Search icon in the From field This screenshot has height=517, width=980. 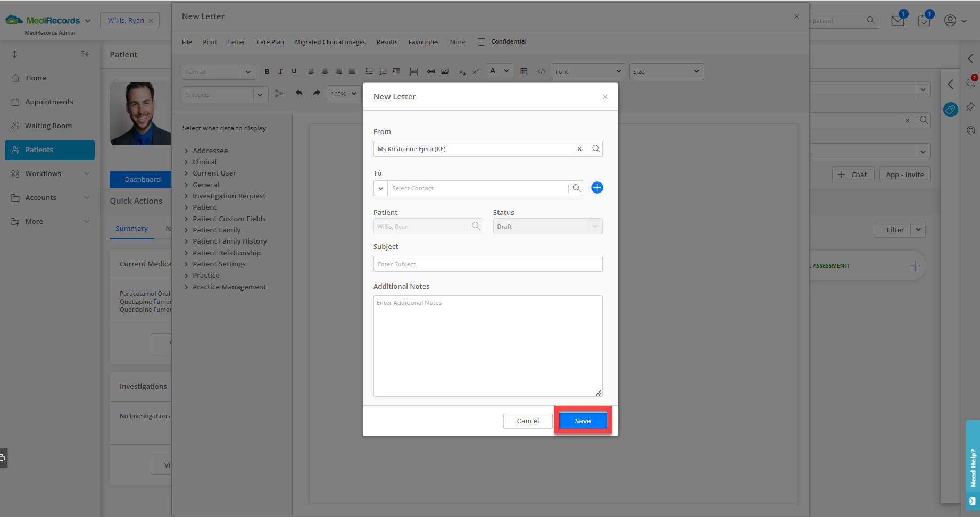[x=596, y=149]
